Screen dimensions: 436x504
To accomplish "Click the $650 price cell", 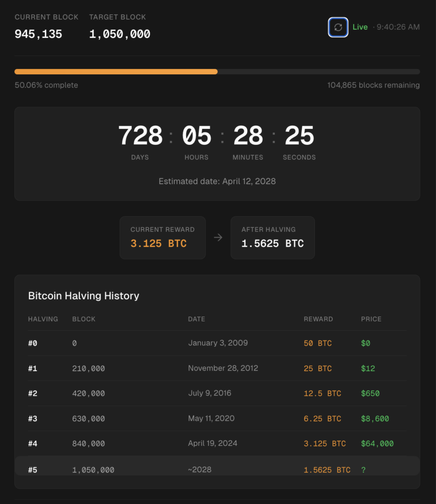I will pyautogui.click(x=370, y=393).
